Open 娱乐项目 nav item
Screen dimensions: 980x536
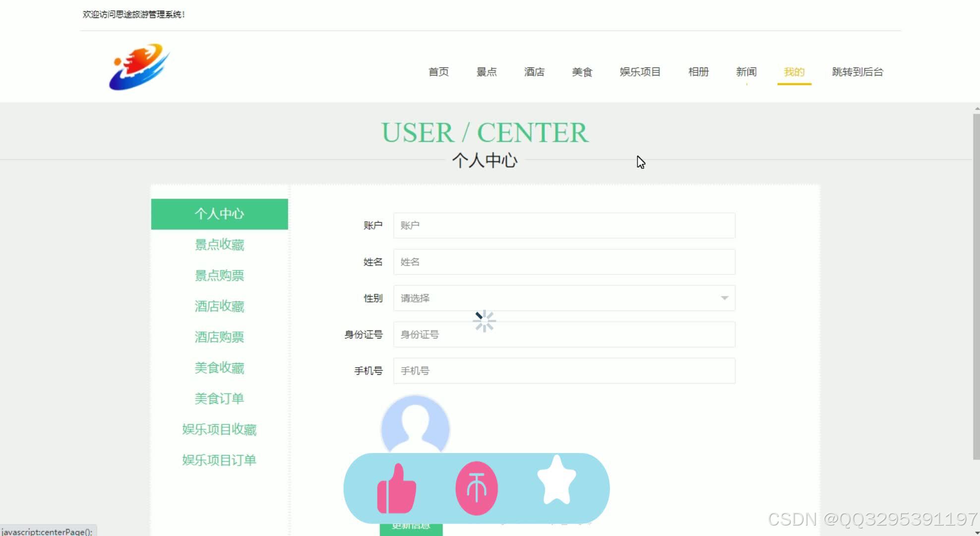point(640,72)
